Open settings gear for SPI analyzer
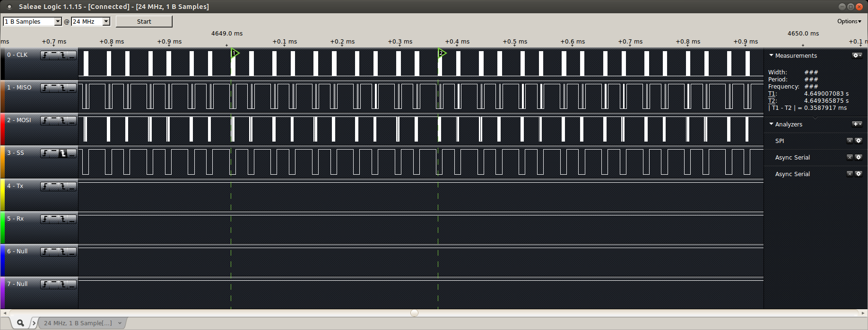 pyautogui.click(x=859, y=141)
